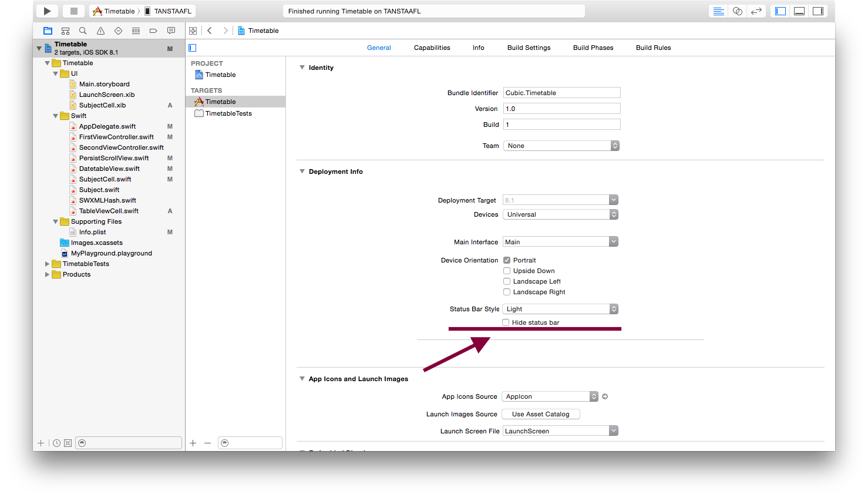Open the Breakpoint navigator icon

pos(153,31)
